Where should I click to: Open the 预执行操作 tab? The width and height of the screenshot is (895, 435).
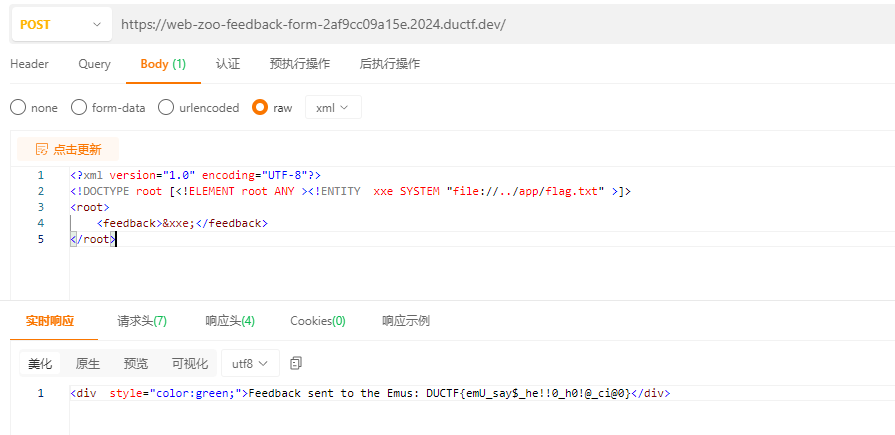click(x=300, y=64)
